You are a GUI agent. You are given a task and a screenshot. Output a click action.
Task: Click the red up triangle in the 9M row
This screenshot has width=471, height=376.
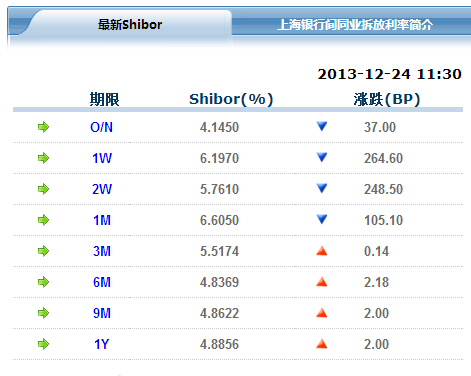(322, 313)
